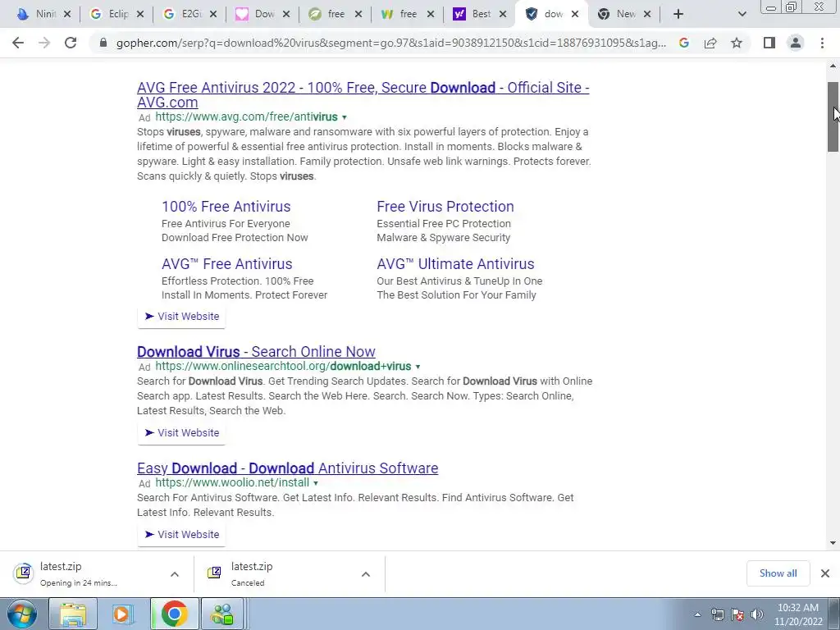Reload the current page

click(71, 43)
